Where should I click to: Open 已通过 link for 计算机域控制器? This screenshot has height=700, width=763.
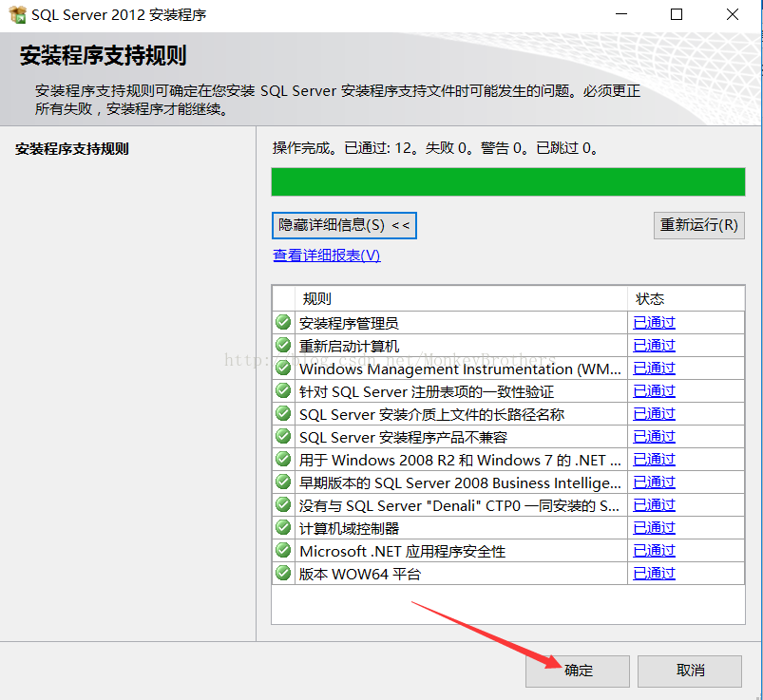(654, 528)
